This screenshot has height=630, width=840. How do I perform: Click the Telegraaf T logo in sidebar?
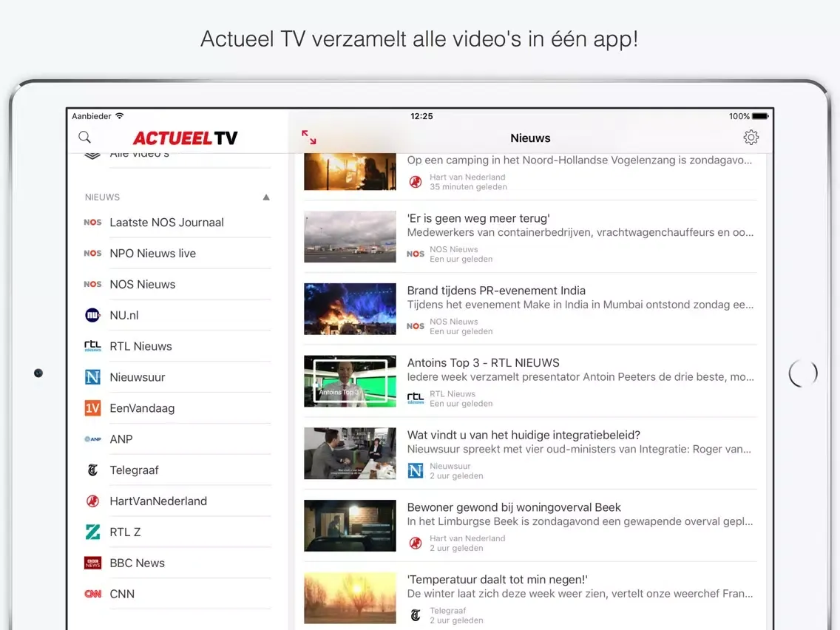[x=92, y=470]
